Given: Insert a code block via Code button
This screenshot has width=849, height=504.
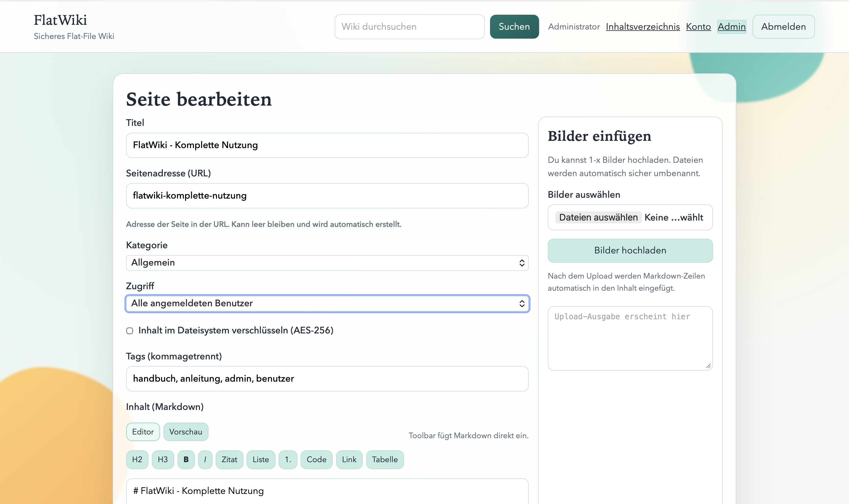Looking at the screenshot, I should [316, 459].
